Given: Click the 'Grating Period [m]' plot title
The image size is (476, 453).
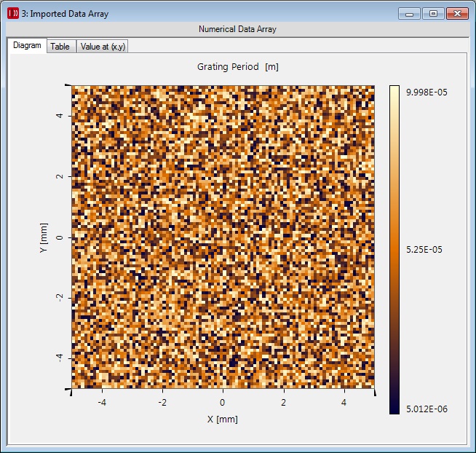Looking at the screenshot, I should pos(238,67).
